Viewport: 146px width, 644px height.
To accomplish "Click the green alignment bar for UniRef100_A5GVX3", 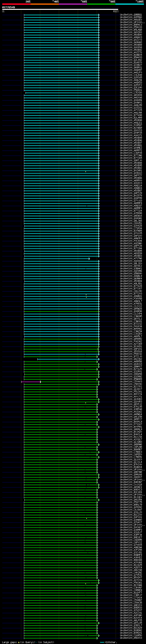I will click(61, 638).
